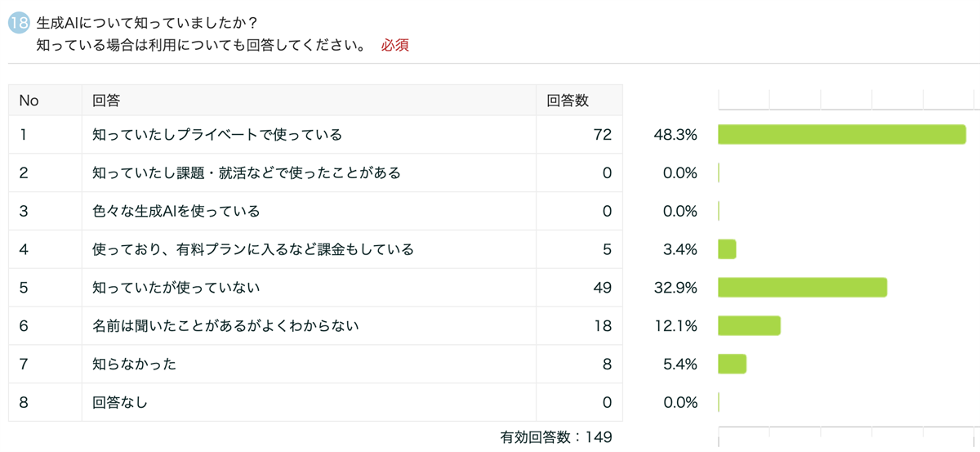Click the 使っており、有料プラン answer row
Screen dimensions: 980x452
point(253,249)
